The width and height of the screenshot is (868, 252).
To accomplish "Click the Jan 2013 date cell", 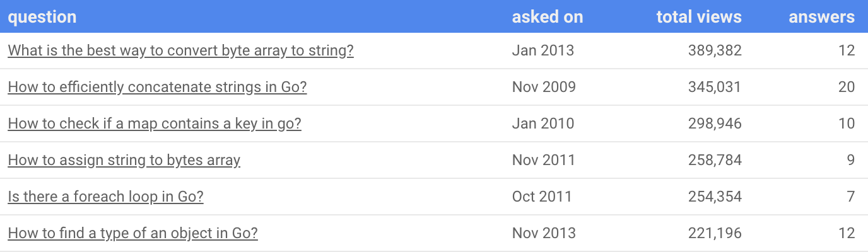I will click(x=542, y=51).
